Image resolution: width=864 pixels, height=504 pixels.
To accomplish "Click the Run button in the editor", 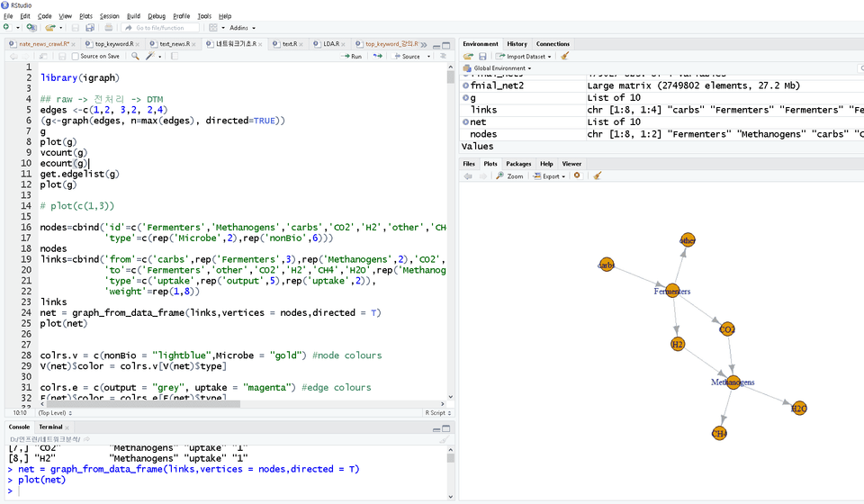I will pyautogui.click(x=353, y=56).
